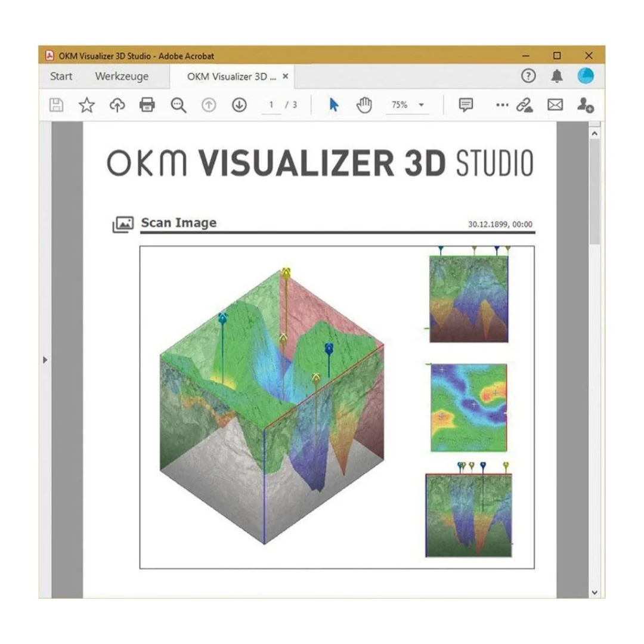Click the Adobe Acrobat title bar logo
644x644 pixels.
pyautogui.click(x=49, y=55)
